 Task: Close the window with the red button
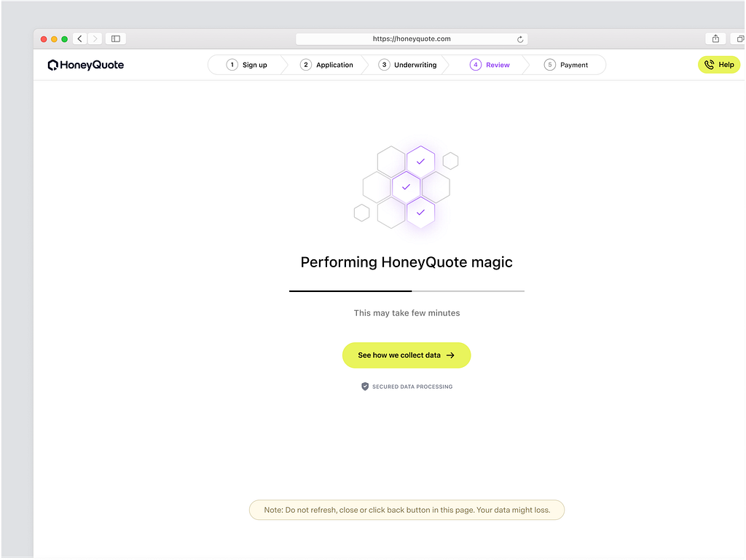tap(44, 39)
